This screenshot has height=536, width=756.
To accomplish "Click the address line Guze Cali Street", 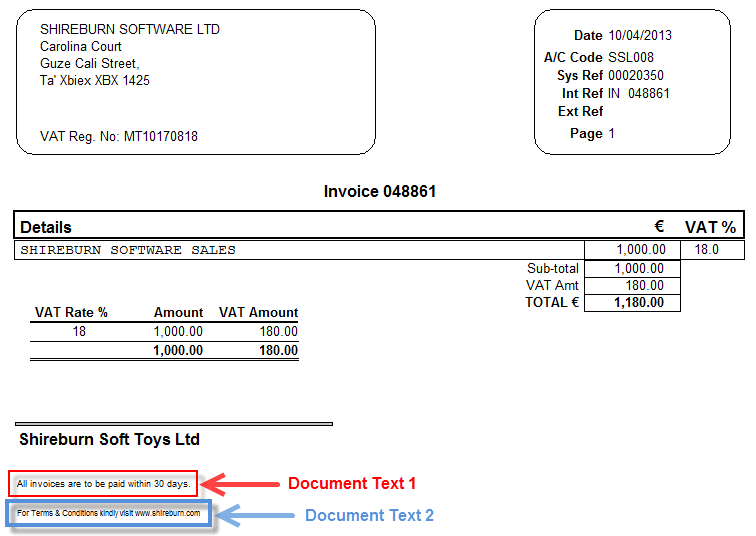I will (x=90, y=64).
